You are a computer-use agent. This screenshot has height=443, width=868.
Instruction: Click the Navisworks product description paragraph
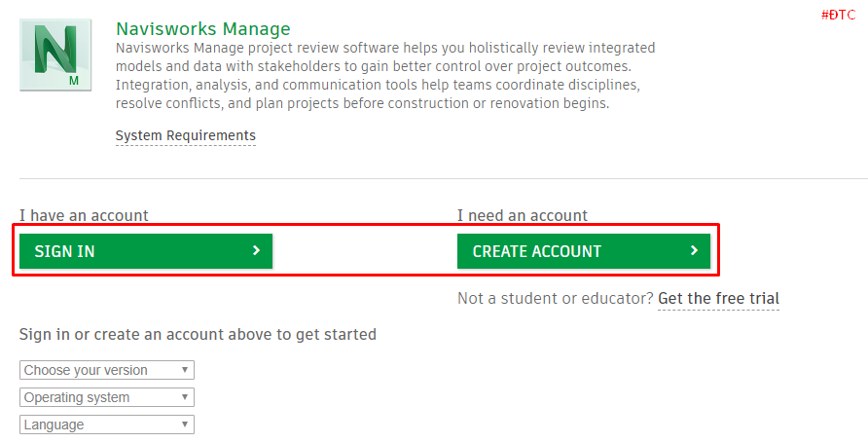384,76
